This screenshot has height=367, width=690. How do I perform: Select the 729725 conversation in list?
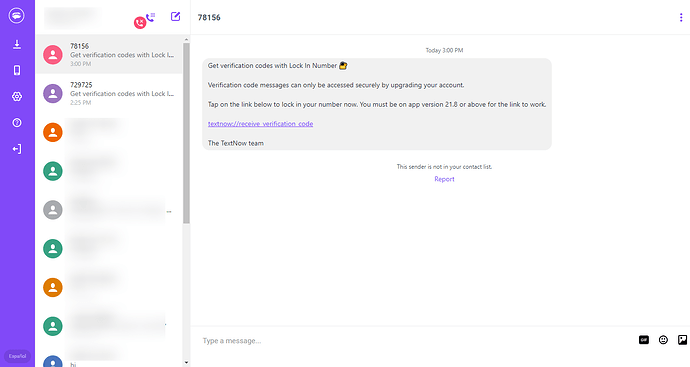(109, 93)
